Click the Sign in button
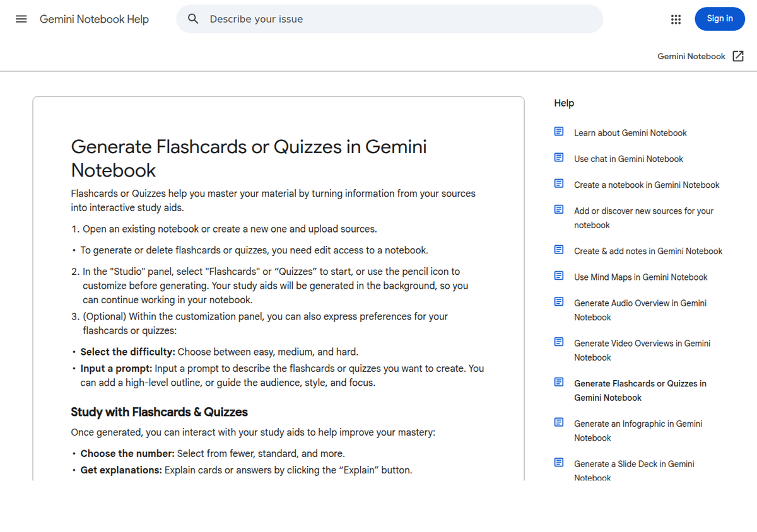 [x=720, y=19]
